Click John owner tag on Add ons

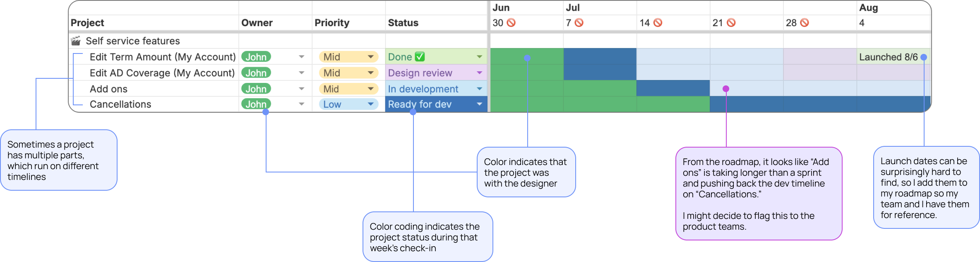[x=256, y=89]
